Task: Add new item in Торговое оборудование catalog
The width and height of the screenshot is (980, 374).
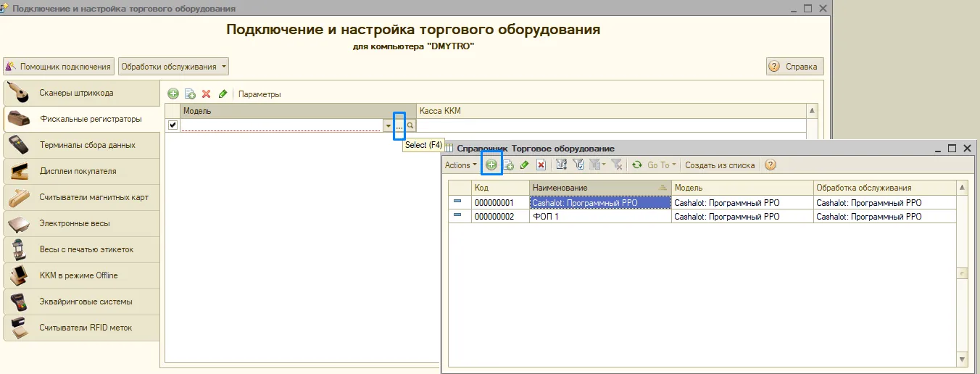Action: (x=491, y=165)
